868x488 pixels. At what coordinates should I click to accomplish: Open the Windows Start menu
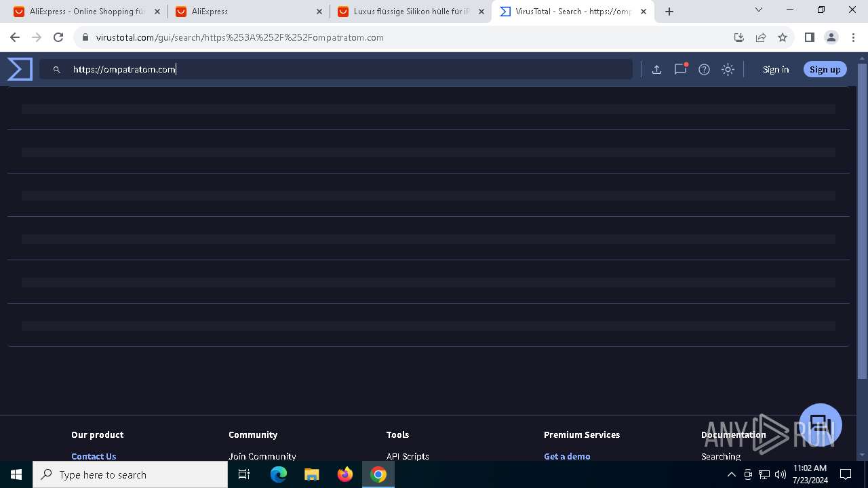[x=16, y=474]
